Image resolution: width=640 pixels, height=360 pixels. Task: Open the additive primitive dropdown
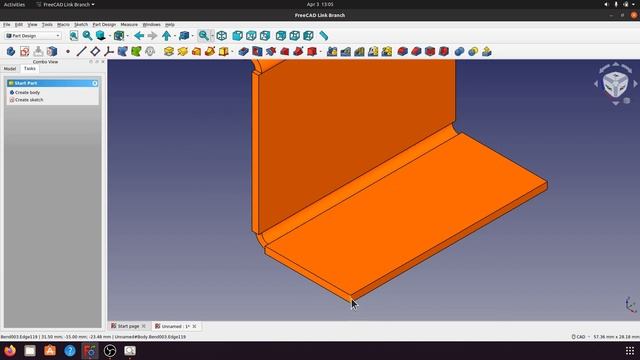pos(232,52)
